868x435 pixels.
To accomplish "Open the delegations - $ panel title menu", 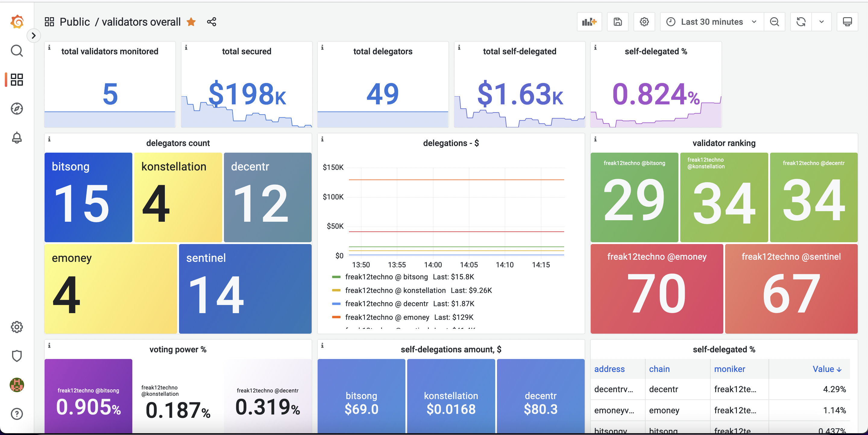I will click(x=451, y=143).
